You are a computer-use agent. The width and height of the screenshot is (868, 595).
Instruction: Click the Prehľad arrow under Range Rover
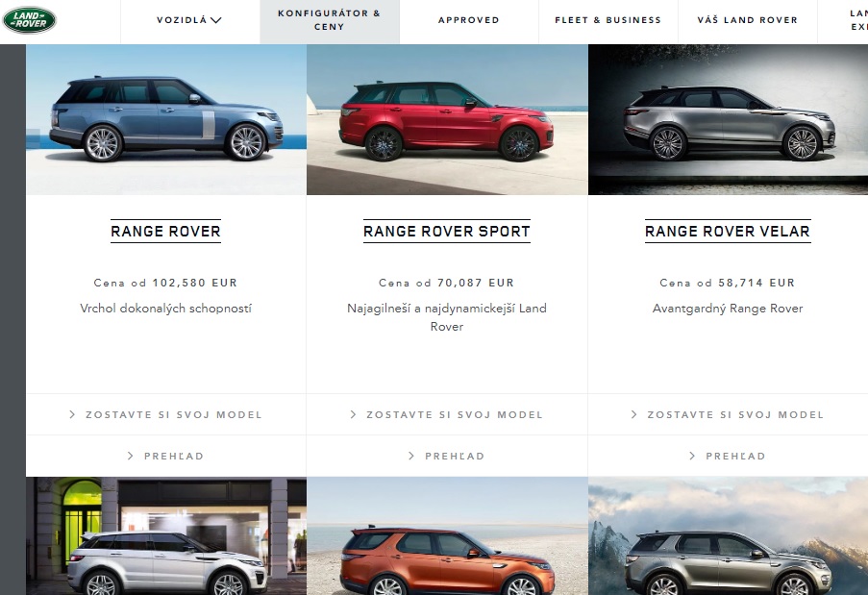[x=130, y=456]
